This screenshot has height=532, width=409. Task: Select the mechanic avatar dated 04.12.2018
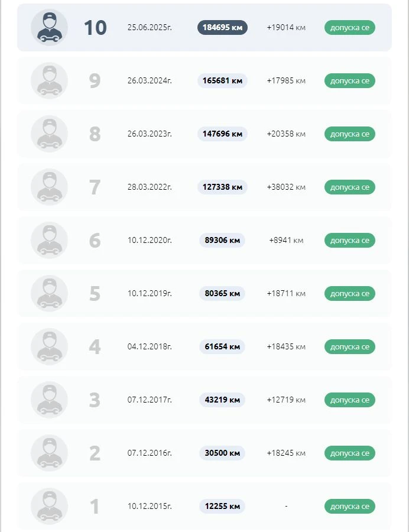pyautogui.click(x=49, y=346)
